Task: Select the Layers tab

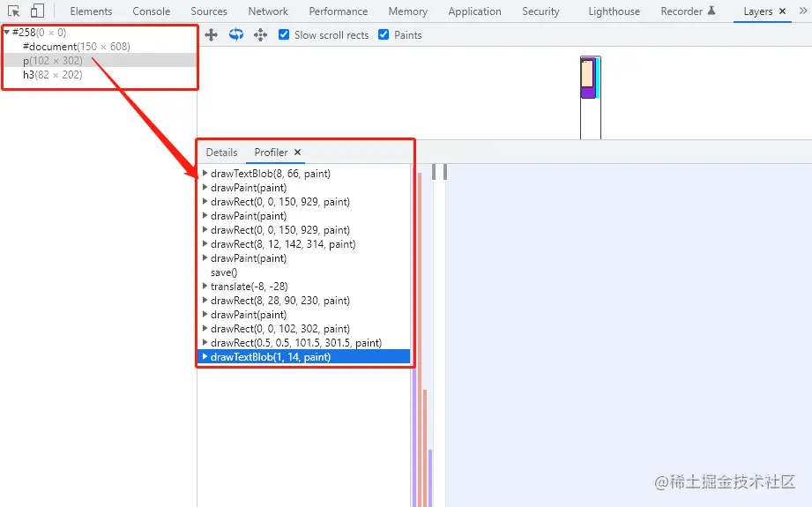Action: coord(757,11)
